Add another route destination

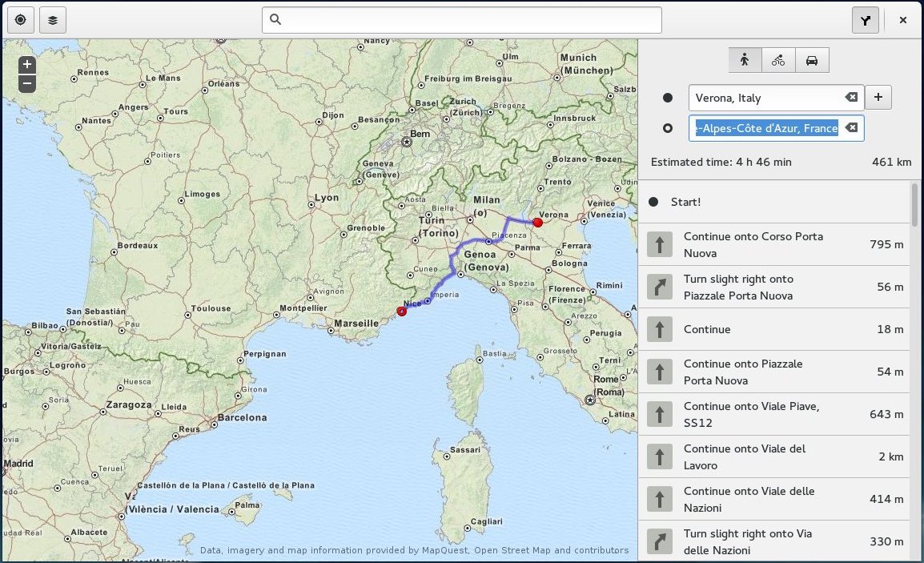click(878, 97)
